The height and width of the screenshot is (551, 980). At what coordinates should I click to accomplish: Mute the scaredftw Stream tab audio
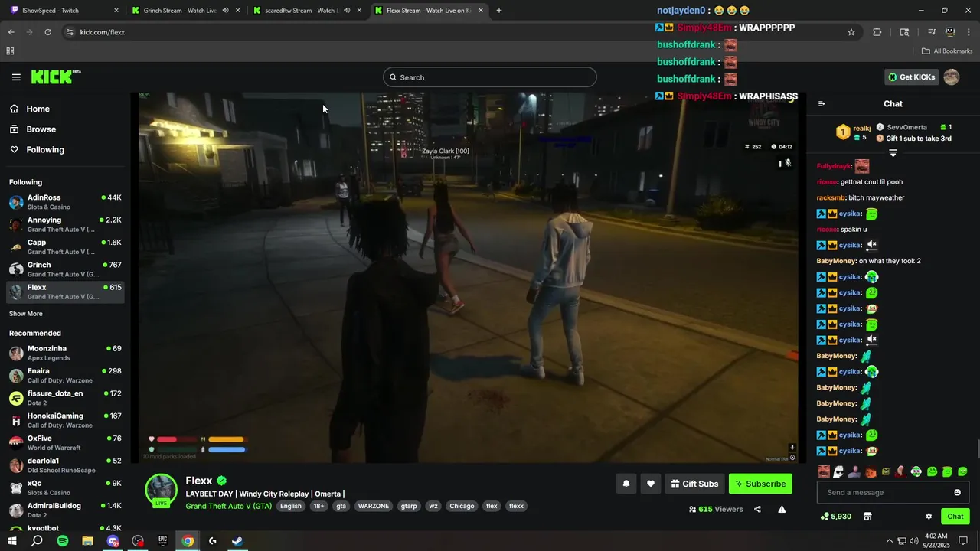[x=347, y=11]
